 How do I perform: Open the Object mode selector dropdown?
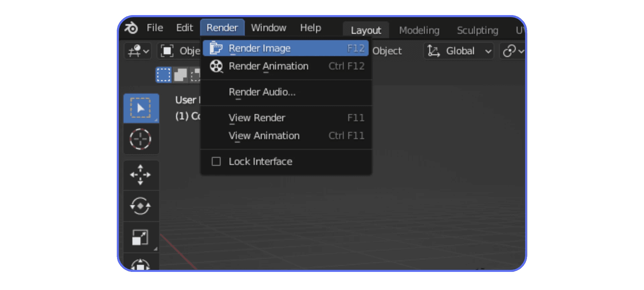point(179,51)
